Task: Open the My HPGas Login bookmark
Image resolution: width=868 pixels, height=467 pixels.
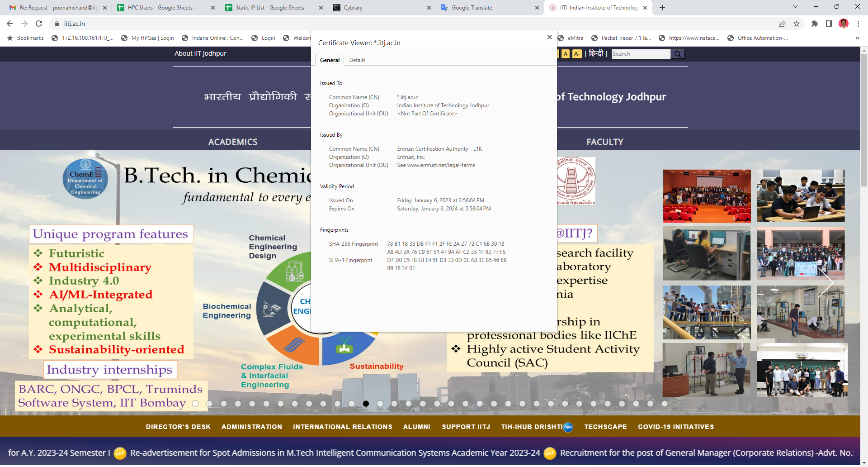Action: point(147,38)
